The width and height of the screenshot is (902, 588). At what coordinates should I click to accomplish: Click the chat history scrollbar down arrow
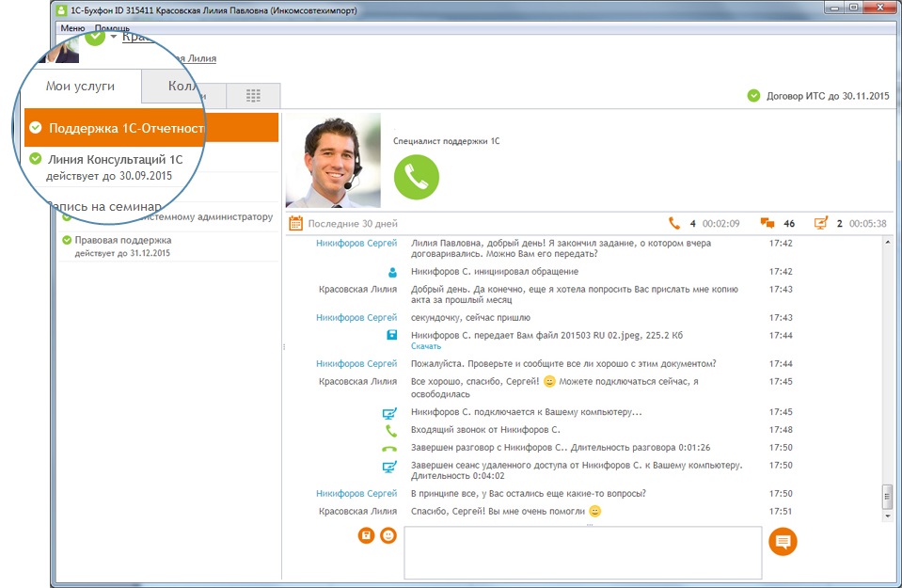888,516
